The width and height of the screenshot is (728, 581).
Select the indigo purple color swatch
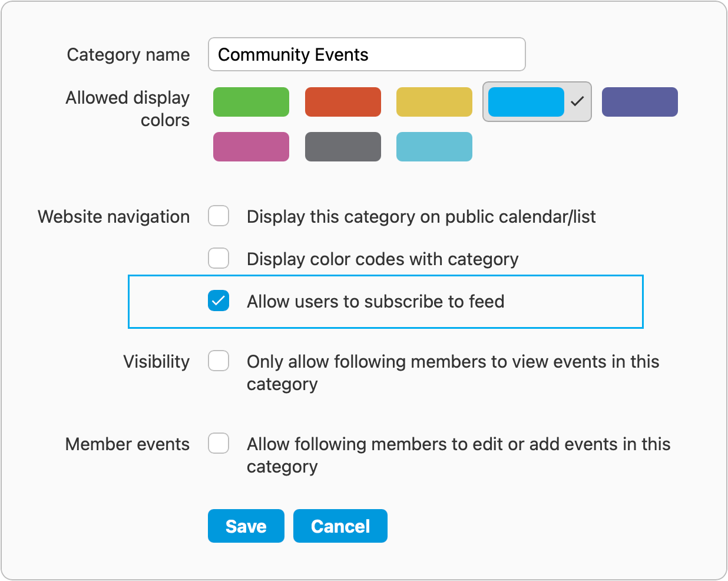[640, 102]
